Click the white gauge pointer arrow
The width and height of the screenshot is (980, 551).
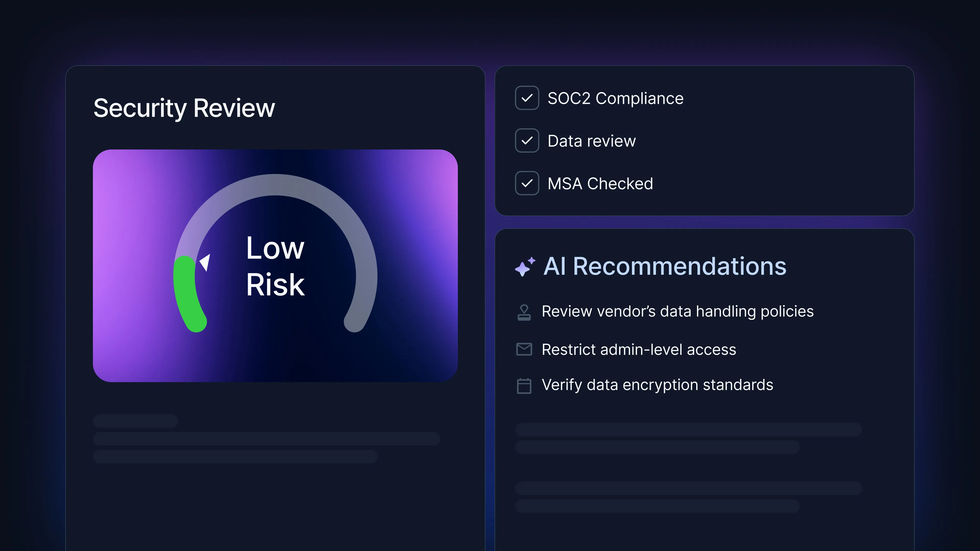click(205, 262)
